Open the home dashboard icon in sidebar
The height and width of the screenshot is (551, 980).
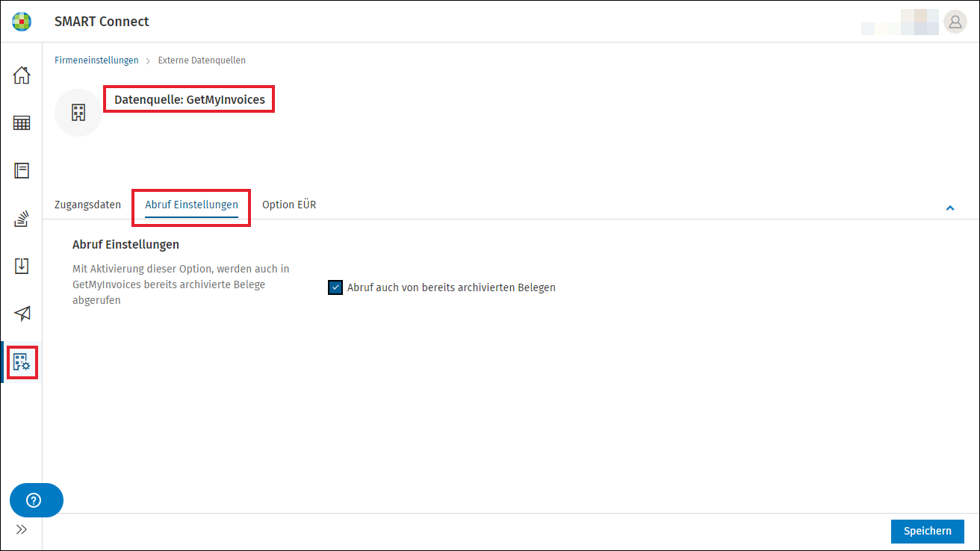[x=22, y=75]
